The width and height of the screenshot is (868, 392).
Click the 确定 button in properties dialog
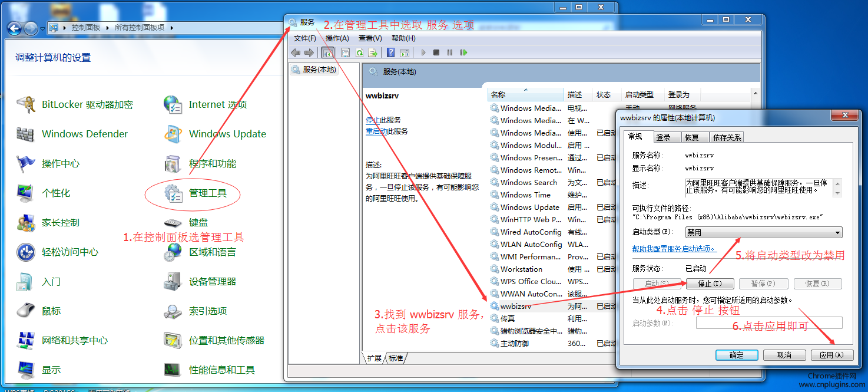[737, 355]
